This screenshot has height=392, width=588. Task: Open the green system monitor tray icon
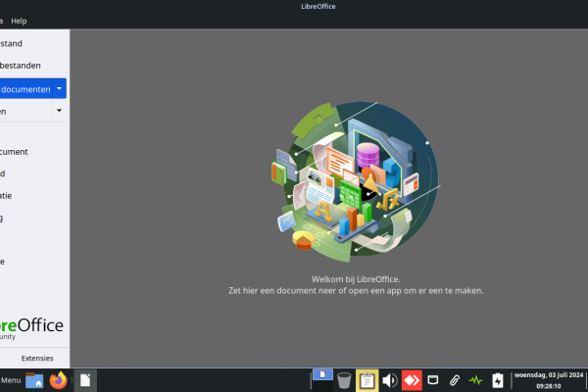476,380
